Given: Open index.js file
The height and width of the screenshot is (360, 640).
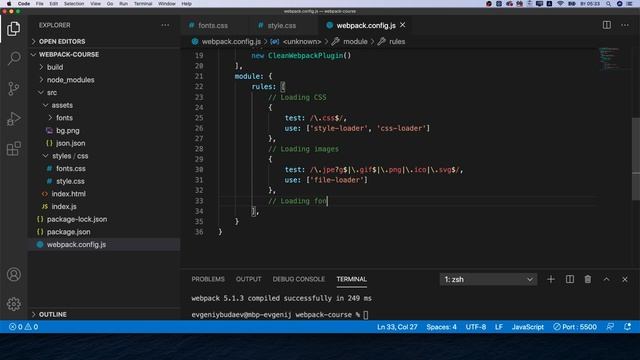Looking at the screenshot, I should (x=64, y=207).
